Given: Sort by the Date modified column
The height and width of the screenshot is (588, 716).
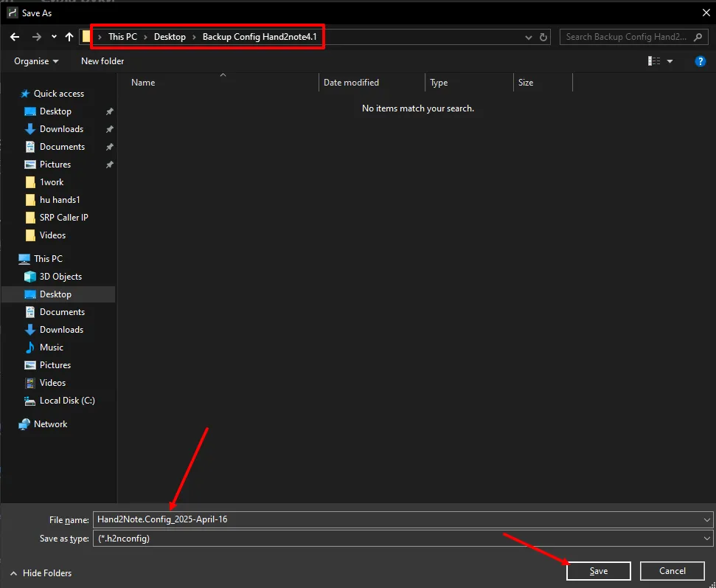Looking at the screenshot, I should [x=351, y=83].
